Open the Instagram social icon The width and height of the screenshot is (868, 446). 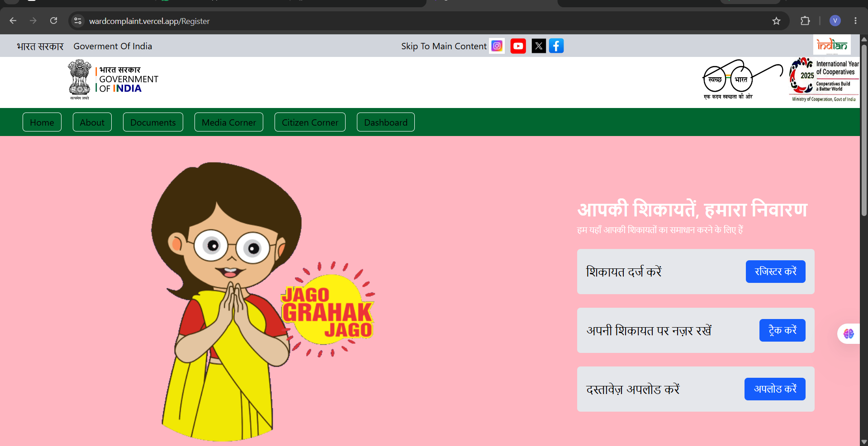click(x=497, y=46)
